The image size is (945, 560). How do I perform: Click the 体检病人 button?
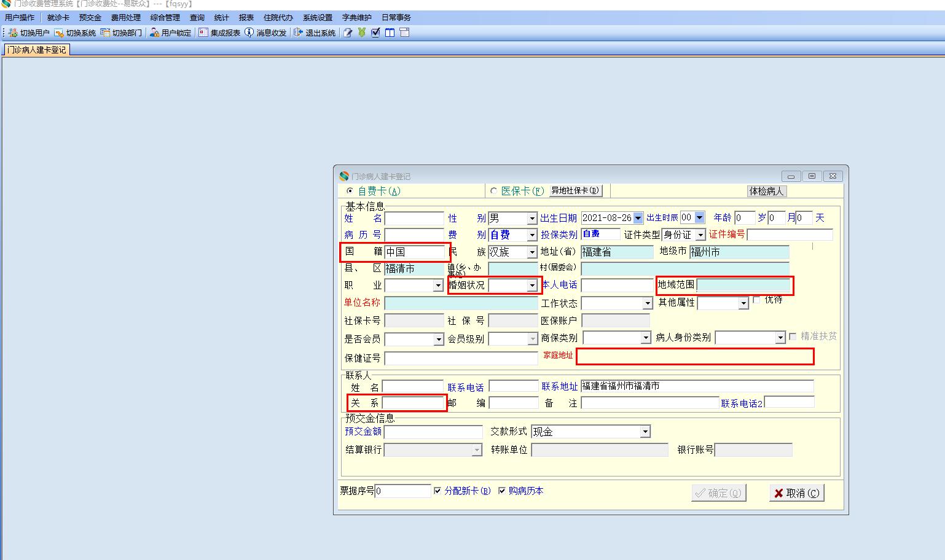[x=767, y=191]
